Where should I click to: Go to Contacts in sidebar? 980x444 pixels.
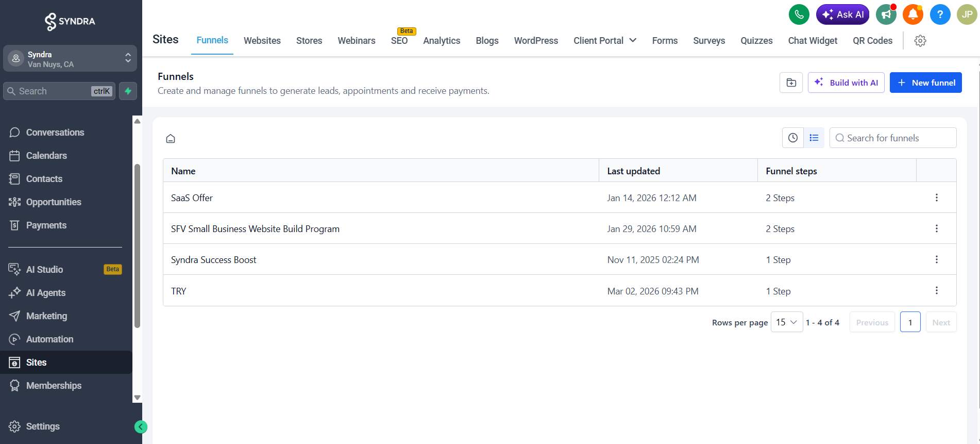tap(44, 179)
